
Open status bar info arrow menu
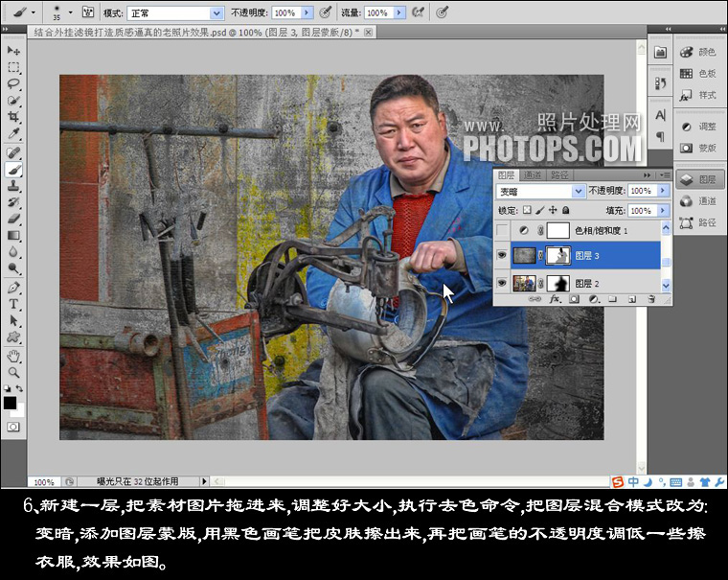click(x=203, y=481)
